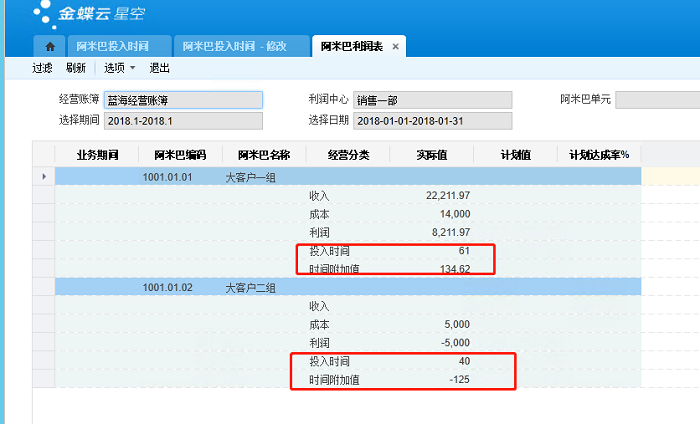The image size is (700, 424).
Task: Click the 经营账簿 input field
Action: 182,100
